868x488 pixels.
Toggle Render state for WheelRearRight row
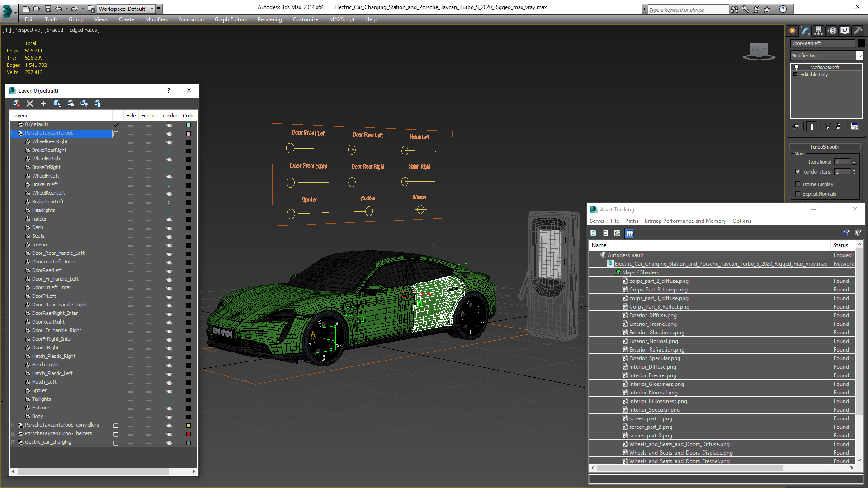coord(169,142)
